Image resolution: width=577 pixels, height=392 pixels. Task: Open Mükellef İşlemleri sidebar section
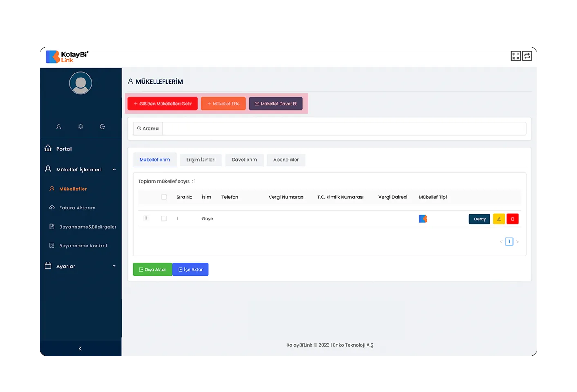[79, 169]
